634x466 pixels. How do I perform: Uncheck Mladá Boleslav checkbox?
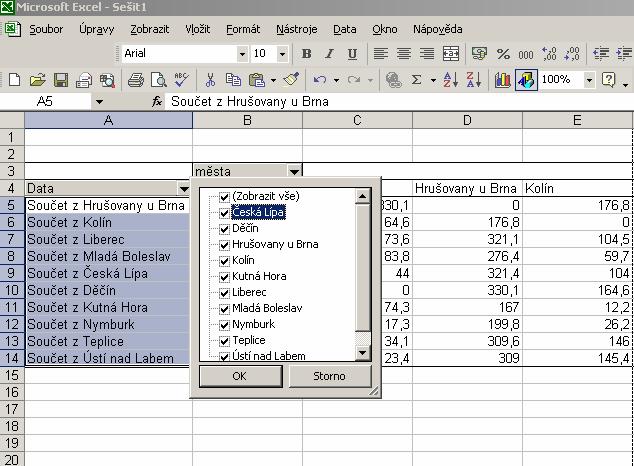[x=224, y=309]
